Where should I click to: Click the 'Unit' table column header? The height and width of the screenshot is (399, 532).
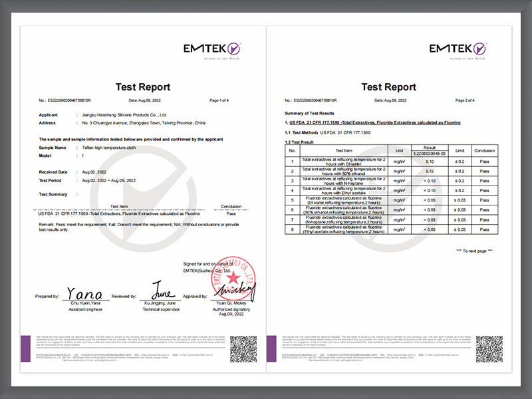[400, 151]
